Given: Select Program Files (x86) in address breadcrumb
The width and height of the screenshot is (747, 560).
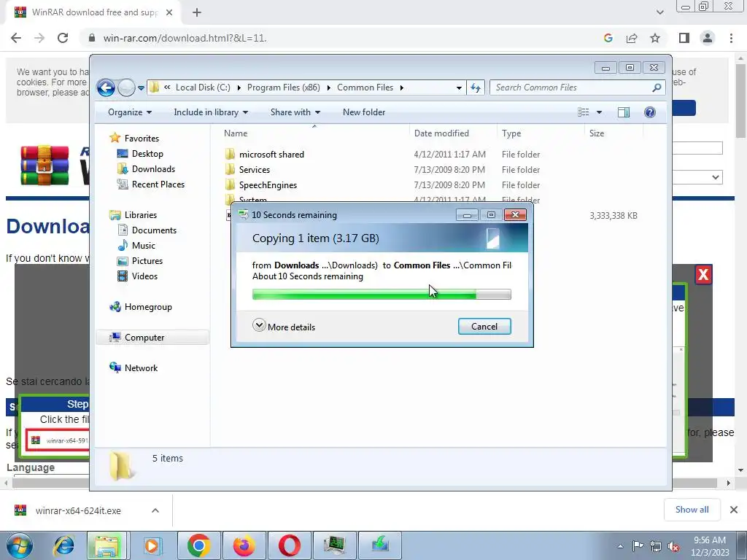Looking at the screenshot, I should [x=284, y=87].
